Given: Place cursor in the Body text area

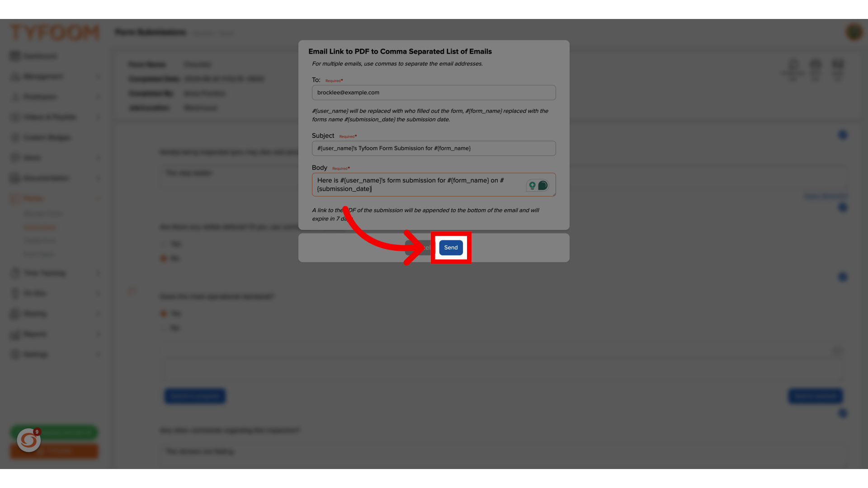Looking at the screenshot, I should click(434, 184).
